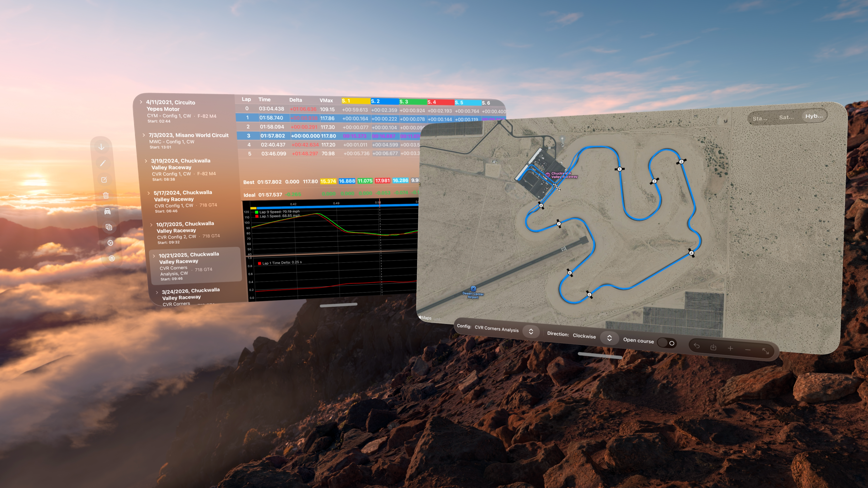The height and width of the screenshot is (488, 868).
Task: Select corner marker 1 on the track
Action: (619, 169)
